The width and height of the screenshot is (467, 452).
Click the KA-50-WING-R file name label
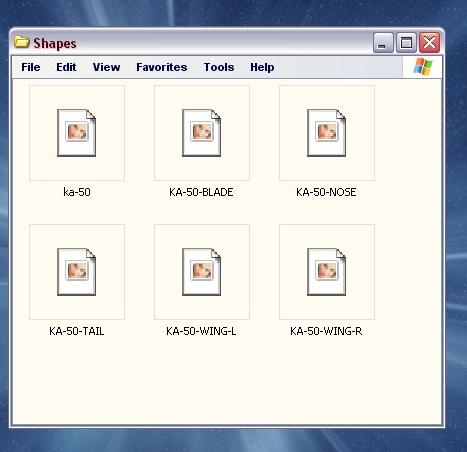click(x=326, y=331)
